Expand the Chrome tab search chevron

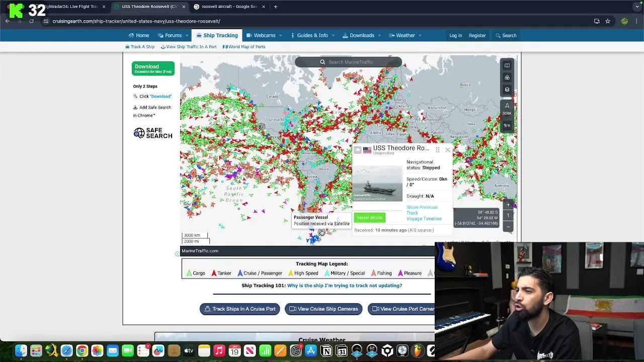638,7
